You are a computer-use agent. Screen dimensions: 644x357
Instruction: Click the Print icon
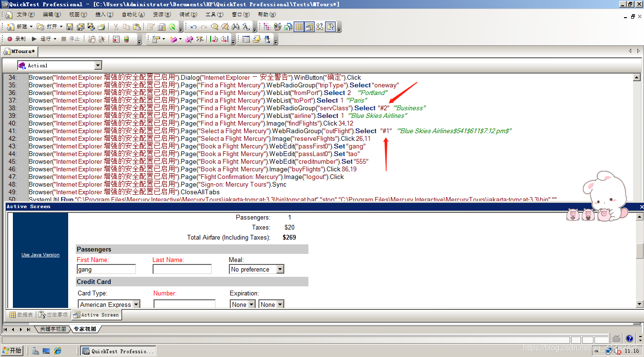coord(101,27)
